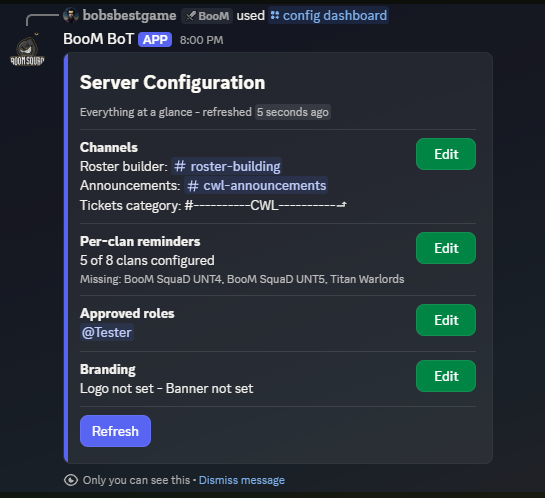The height and width of the screenshot is (498, 545).
Task: Click the Branding heading
Action: (x=108, y=369)
